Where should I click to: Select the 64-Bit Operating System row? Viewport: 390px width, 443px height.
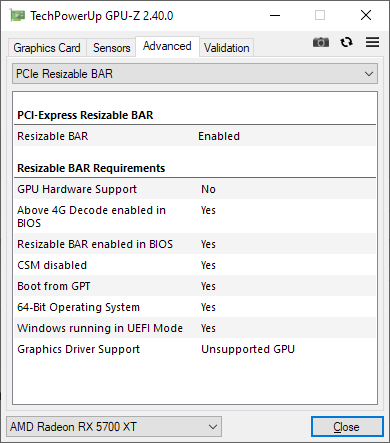click(195, 307)
